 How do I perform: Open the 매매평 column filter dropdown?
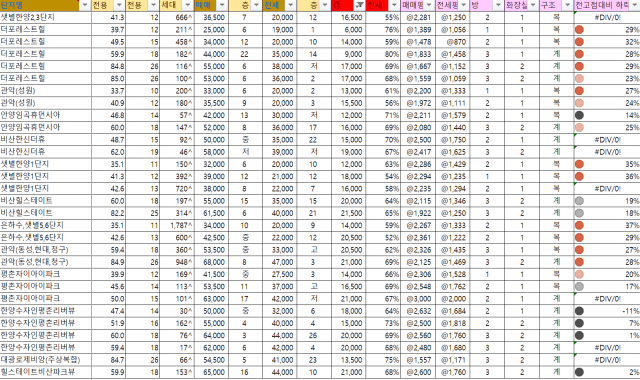[429, 5]
